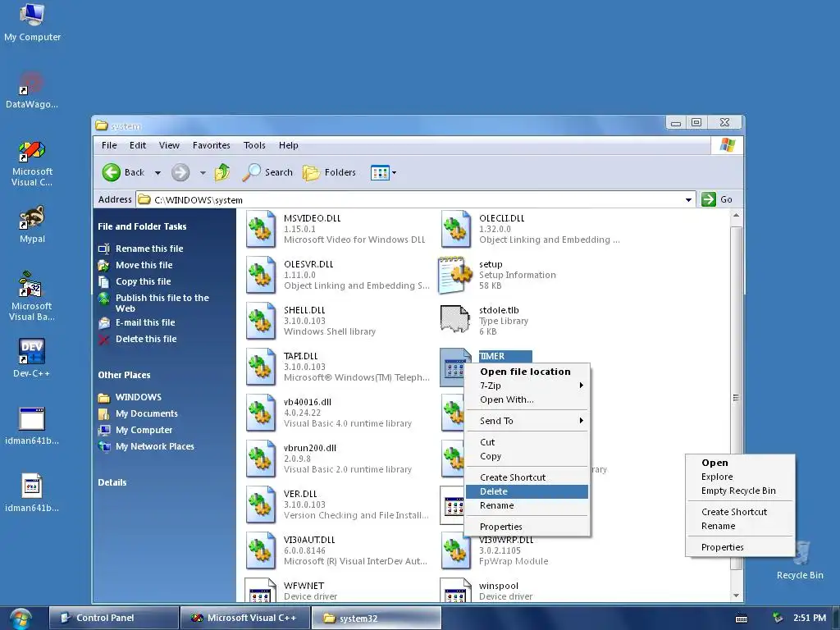Expand the Back button history dropdown arrow

(x=157, y=172)
